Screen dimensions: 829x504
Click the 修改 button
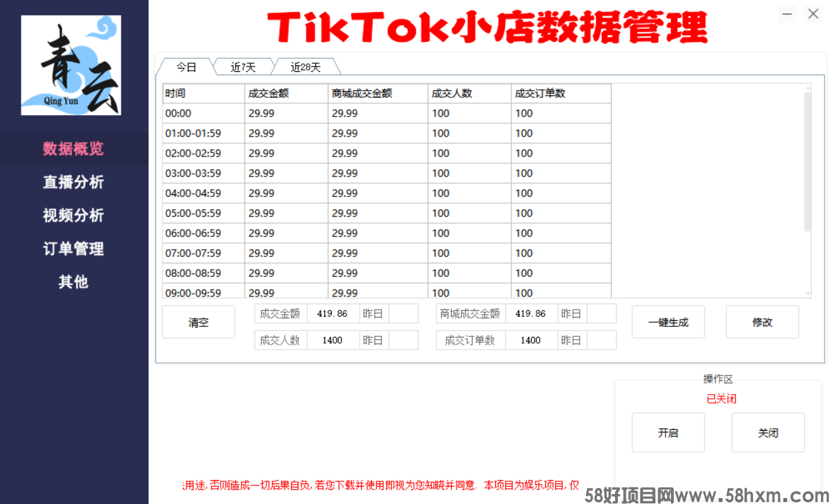pyautogui.click(x=762, y=322)
